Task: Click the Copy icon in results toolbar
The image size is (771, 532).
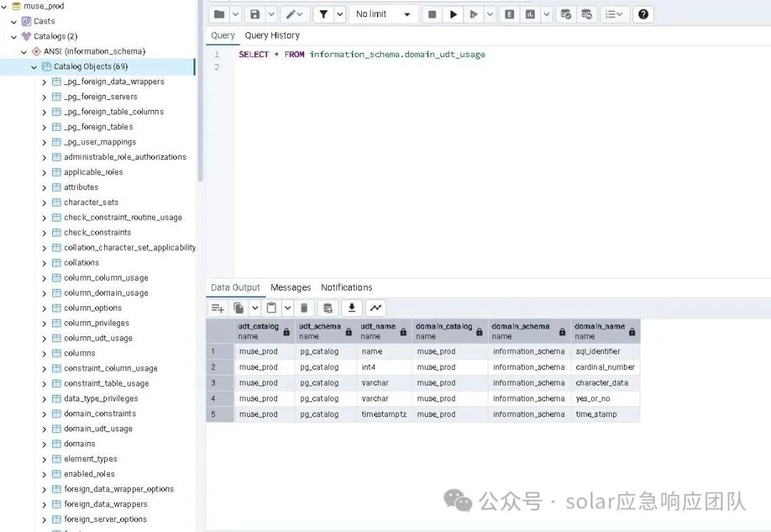Action: tap(239, 308)
